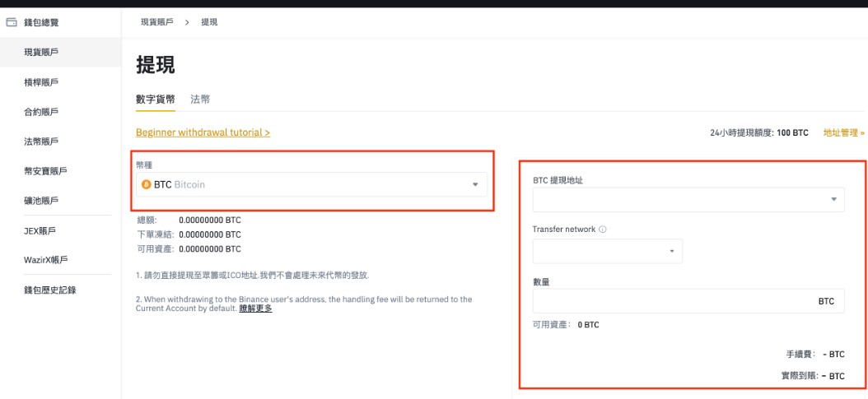Click 24小時提現額度 100 BTC text

(x=759, y=132)
